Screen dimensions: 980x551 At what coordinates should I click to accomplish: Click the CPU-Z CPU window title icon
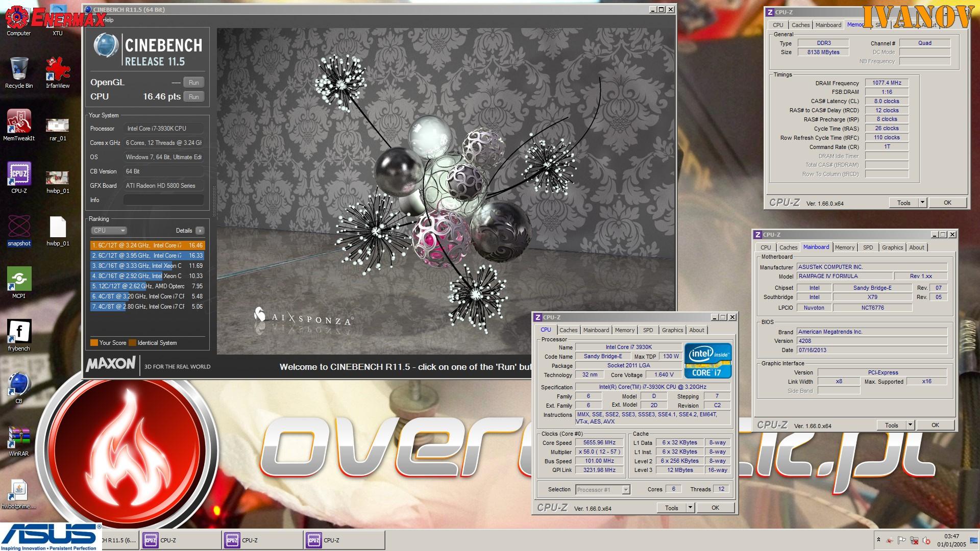tap(538, 317)
